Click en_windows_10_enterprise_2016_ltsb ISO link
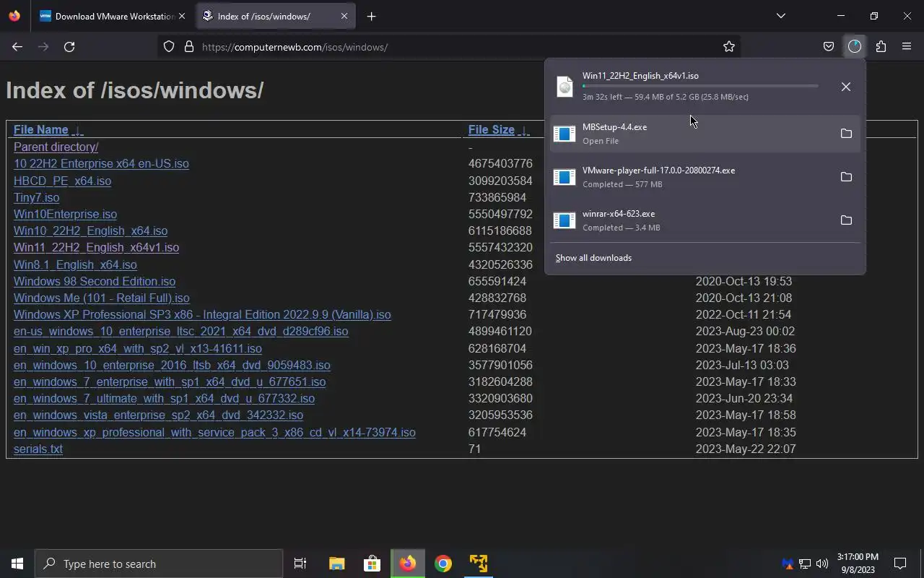This screenshot has height=578, width=924. coord(172,365)
